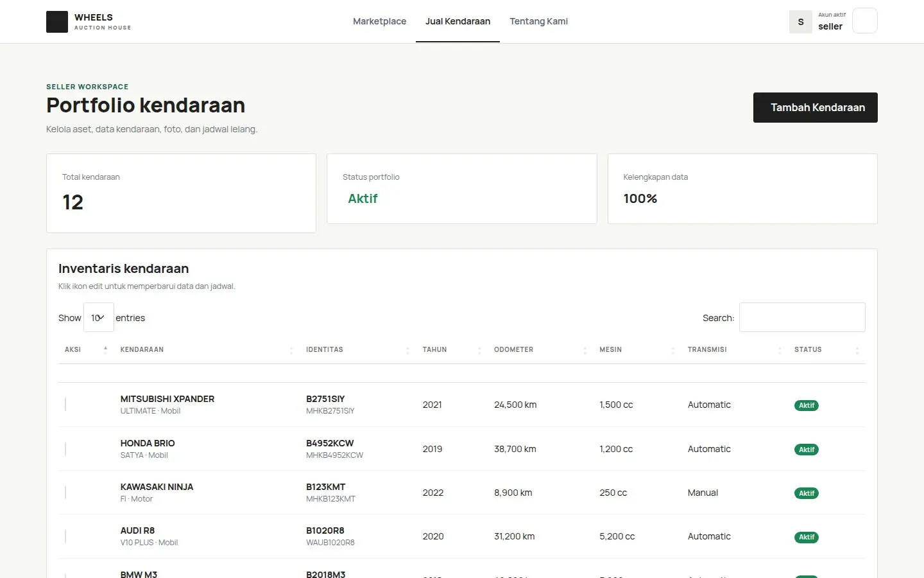Image resolution: width=924 pixels, height=578 pixels.
Task: Click the AUDI R8 vehicle name
Action: click(x=138, y=530)
